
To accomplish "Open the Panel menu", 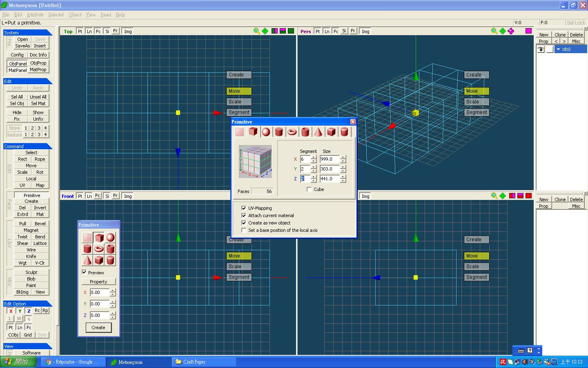I will click(106, 15).
